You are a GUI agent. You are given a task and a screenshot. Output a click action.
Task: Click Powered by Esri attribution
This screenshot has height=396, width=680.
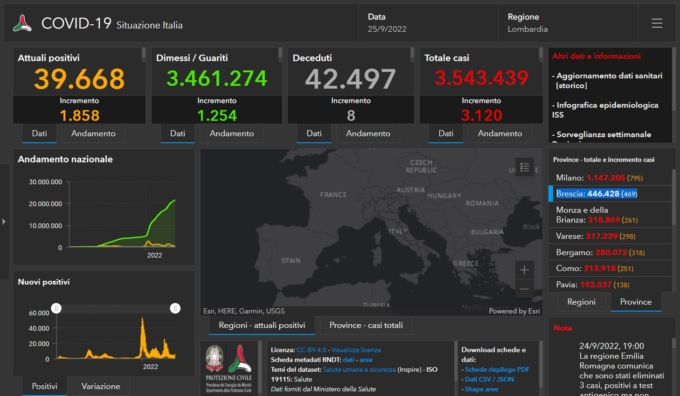pos(514,311)
